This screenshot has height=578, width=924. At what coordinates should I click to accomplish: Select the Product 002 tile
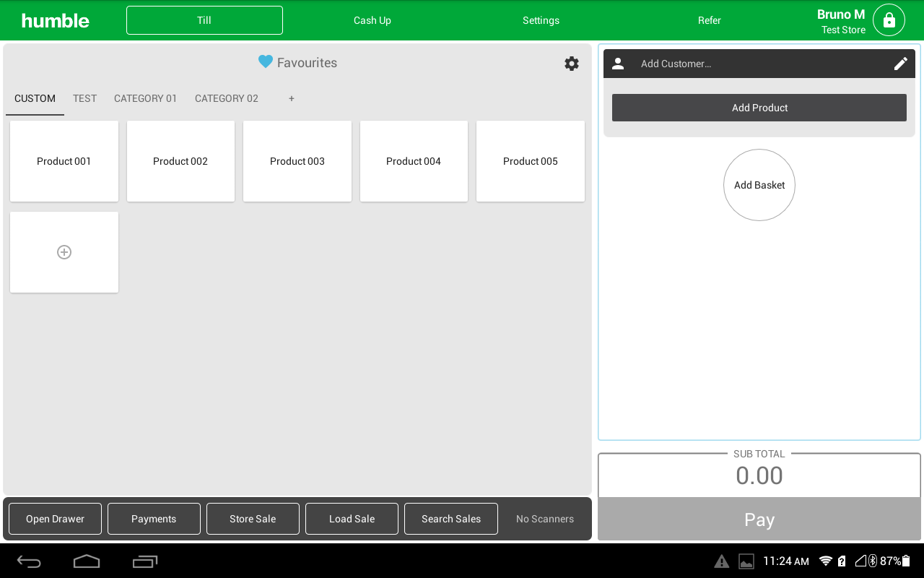(180, 161)
